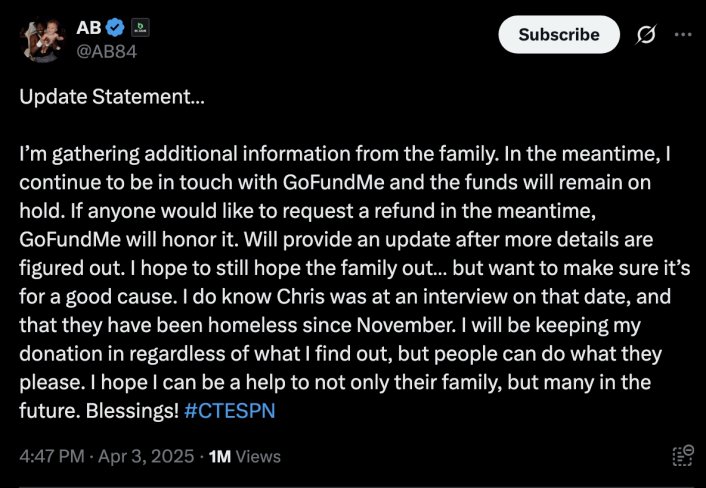706x488 pixels.
Task: Click the phrase 'I'm gathering additional information'
Action: [128, 154]
